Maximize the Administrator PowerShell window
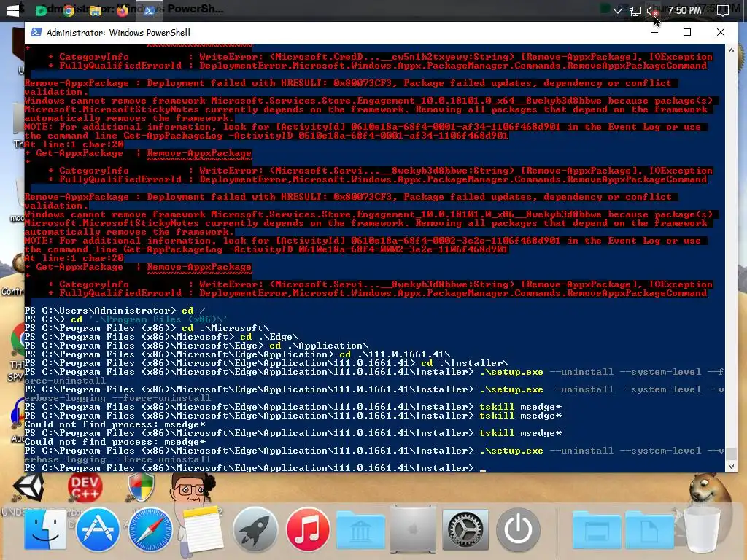747x560 pixels. [687, 32]
